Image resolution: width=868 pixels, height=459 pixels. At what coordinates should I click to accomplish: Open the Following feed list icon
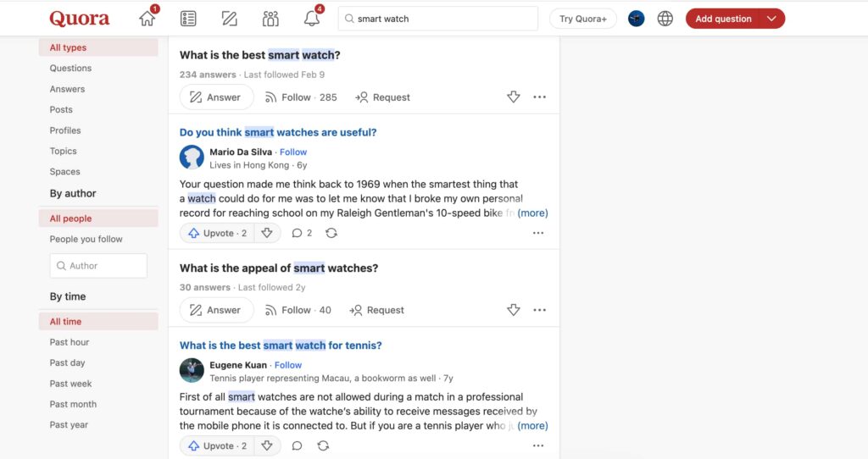coord(188,19)
